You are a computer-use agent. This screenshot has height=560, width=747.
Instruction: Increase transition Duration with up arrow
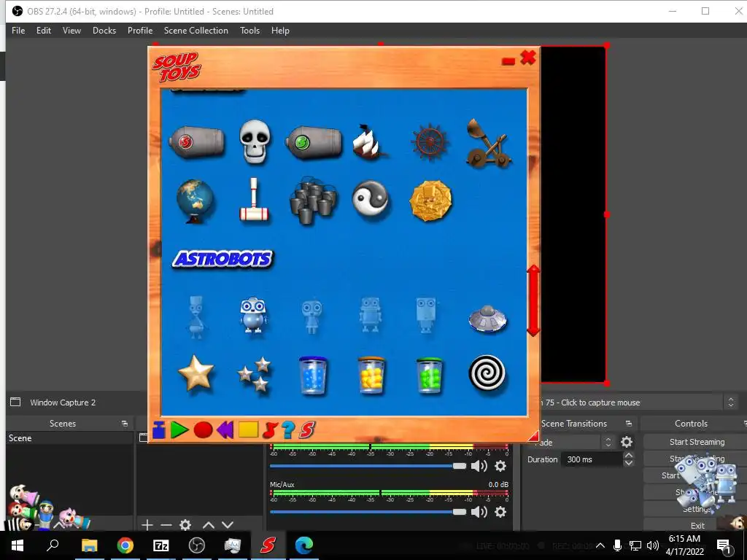[629, 456]
